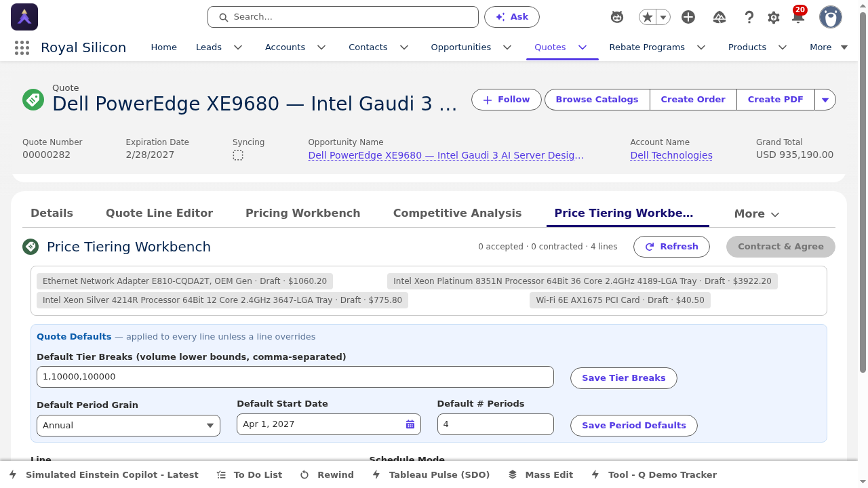The height and width of the screenshot is (488, 868).
Task: Open the favorites list dropdown arrow
Action: coord(664,17)
